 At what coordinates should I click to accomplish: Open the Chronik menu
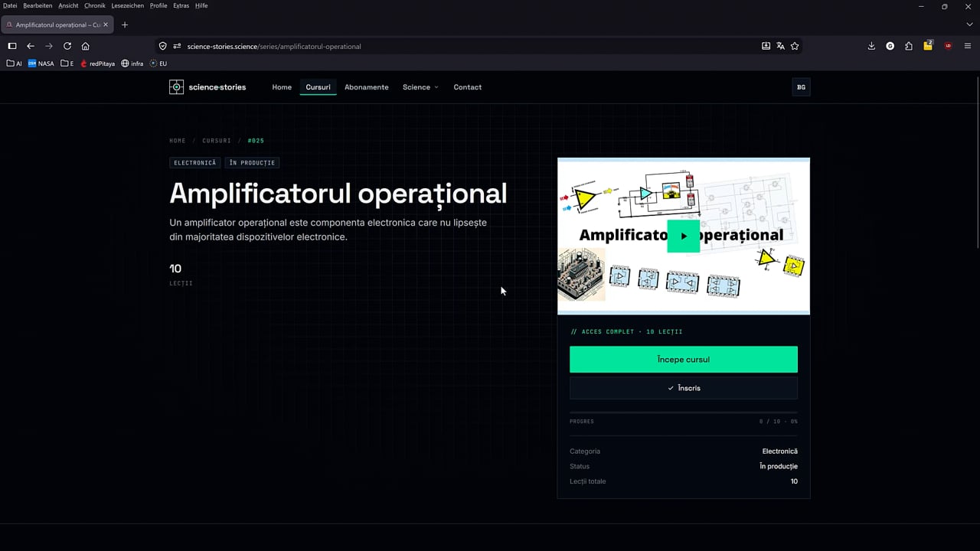pos(95,5)
